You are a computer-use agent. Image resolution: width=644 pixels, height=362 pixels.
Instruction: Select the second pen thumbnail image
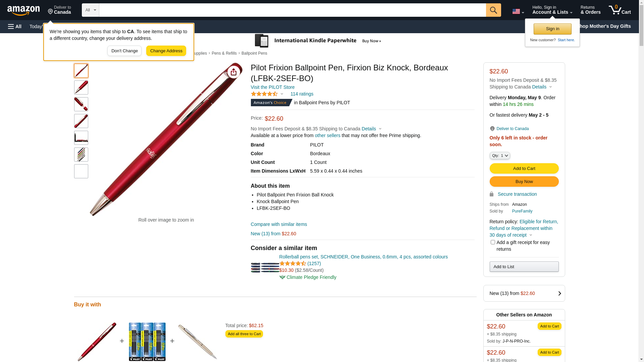click(81, 87)
